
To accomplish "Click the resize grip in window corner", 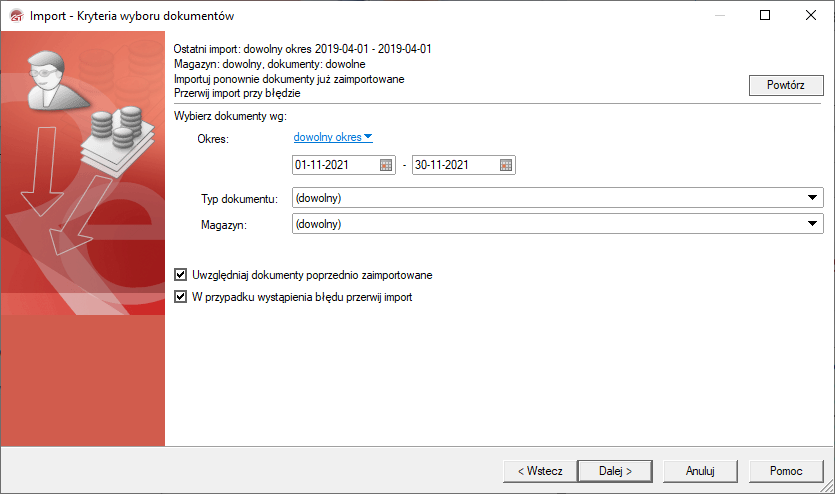I will coord(827,486).
